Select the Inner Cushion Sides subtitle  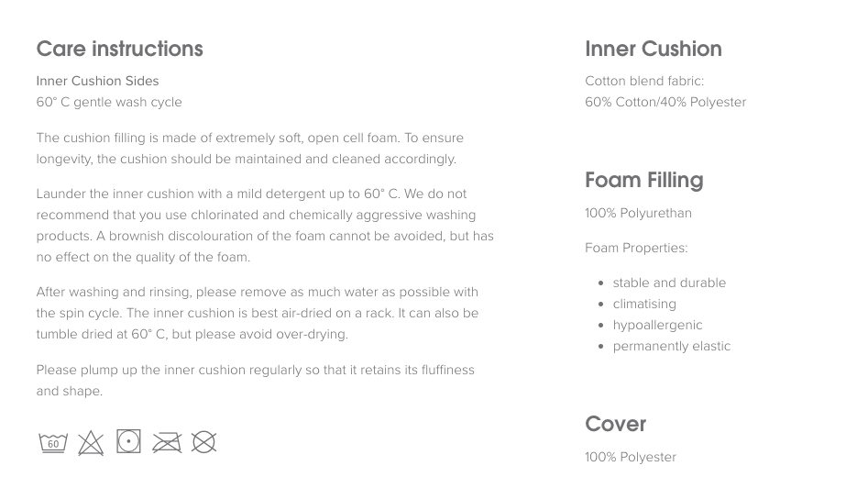pyautogui.click(x=97, y=81)
